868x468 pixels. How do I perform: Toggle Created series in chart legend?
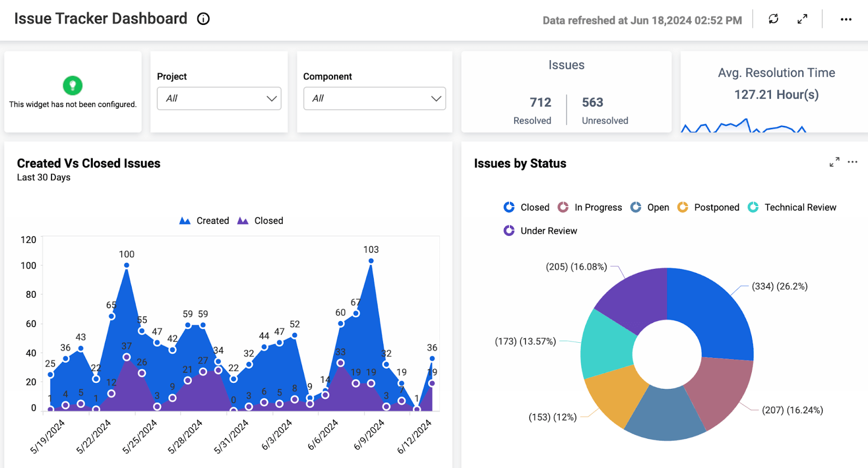point(205,221)
